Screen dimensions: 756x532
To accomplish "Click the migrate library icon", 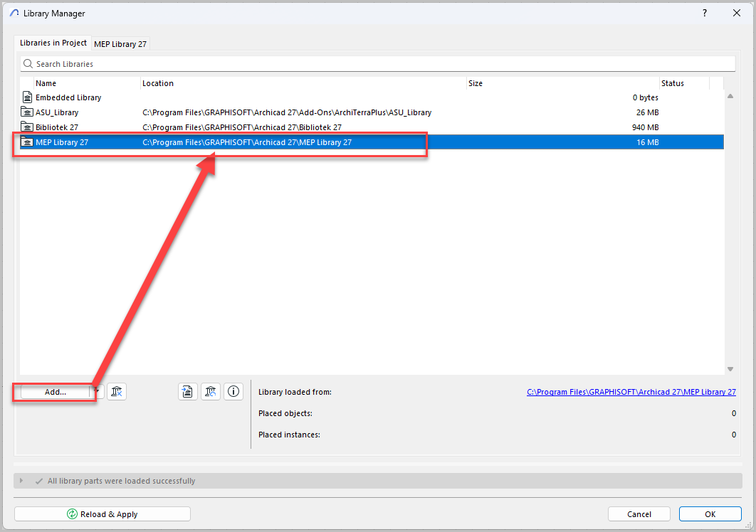I will click(x=187, y=391).
